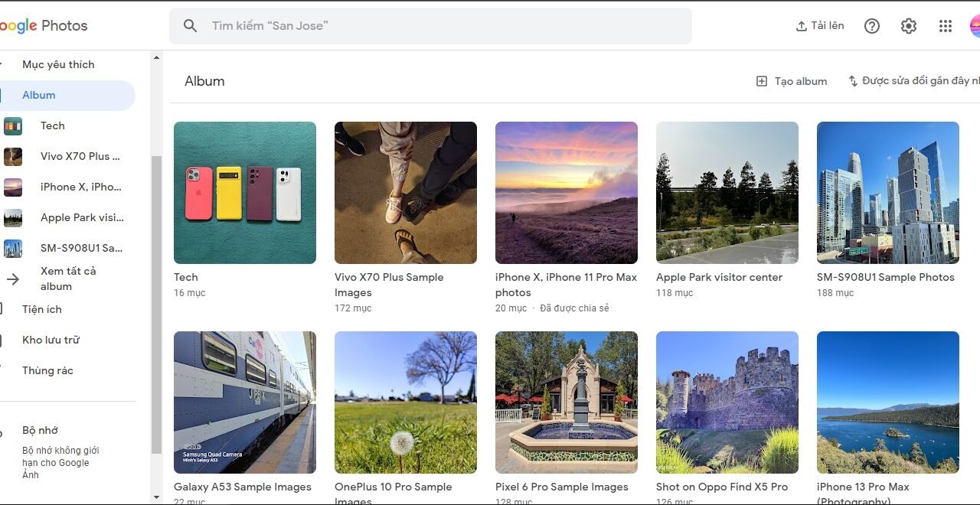Click SM-S908U1 Sample Photos title
The width and height of the screenshot is (980, 505).
886,277
